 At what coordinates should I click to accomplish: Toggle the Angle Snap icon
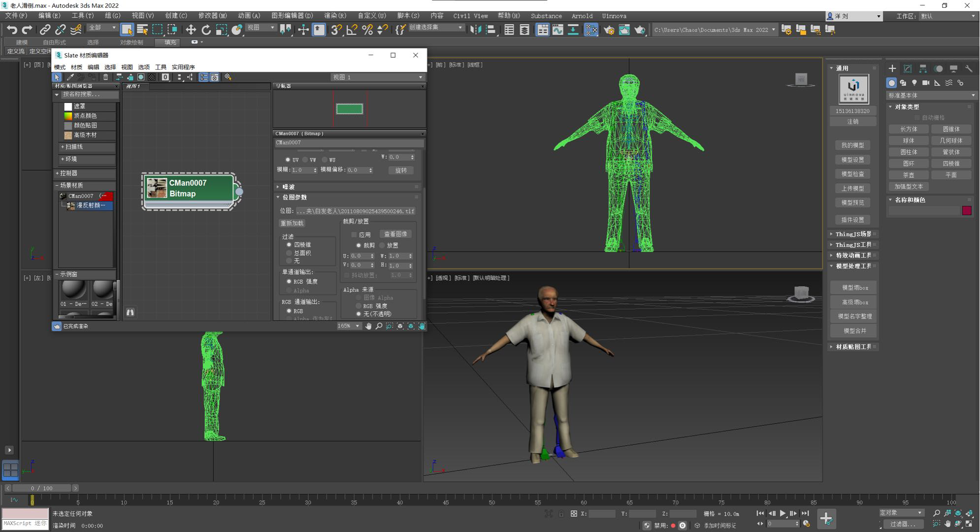[x=352, y=30]
